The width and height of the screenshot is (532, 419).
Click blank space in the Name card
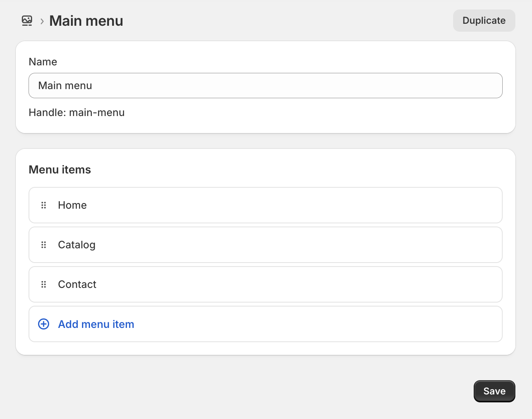coord(317,115)
